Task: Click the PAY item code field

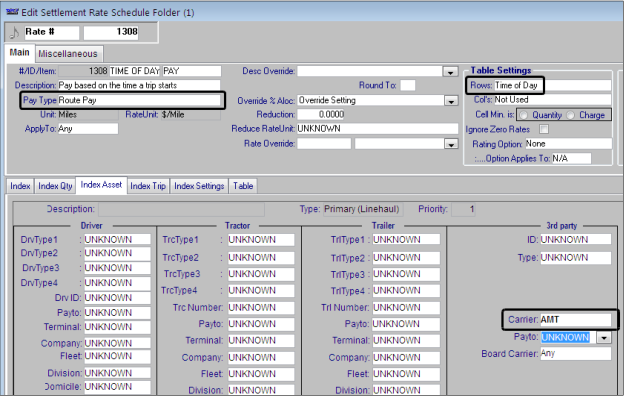Action: tap(192, 71)
